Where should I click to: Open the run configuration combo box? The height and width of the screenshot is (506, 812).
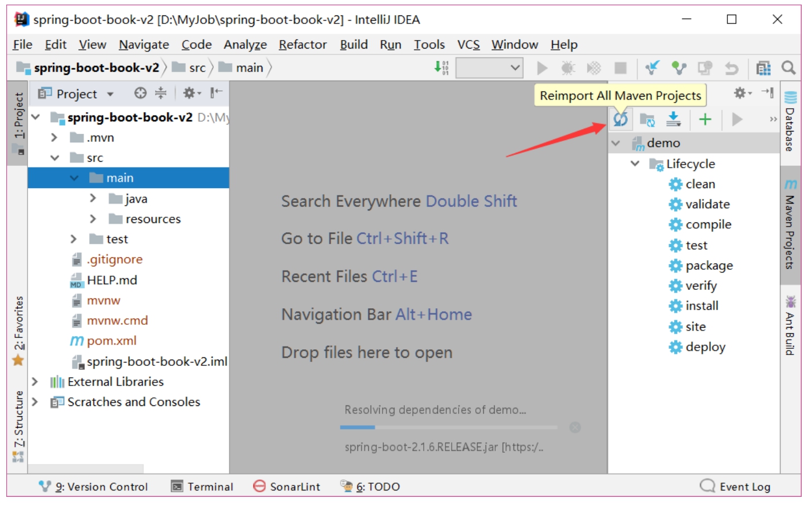489,68
